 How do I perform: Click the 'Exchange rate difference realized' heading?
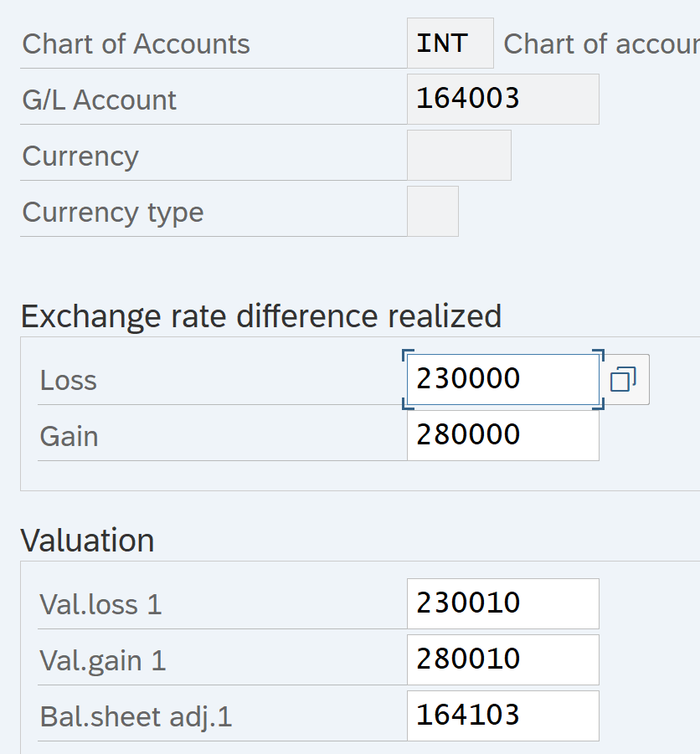click(x=260, y=316)
